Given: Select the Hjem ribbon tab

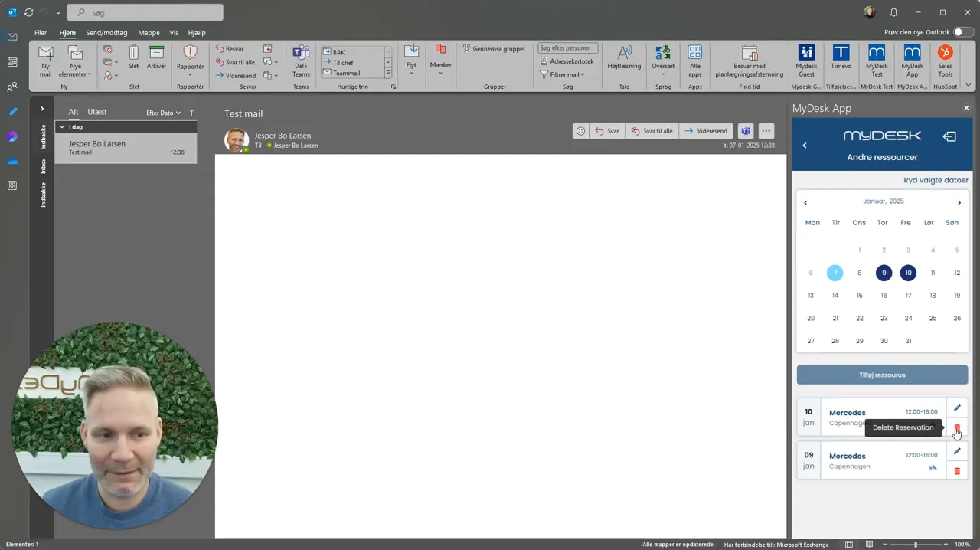Looking at the screenshot, I should [67, 33].
